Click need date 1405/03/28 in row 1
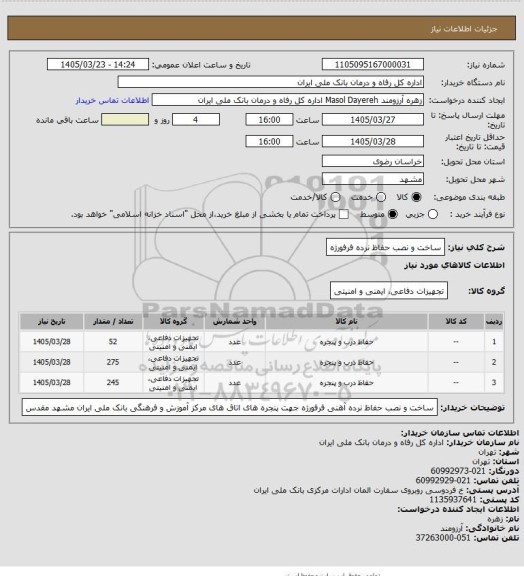 [51, 342]
